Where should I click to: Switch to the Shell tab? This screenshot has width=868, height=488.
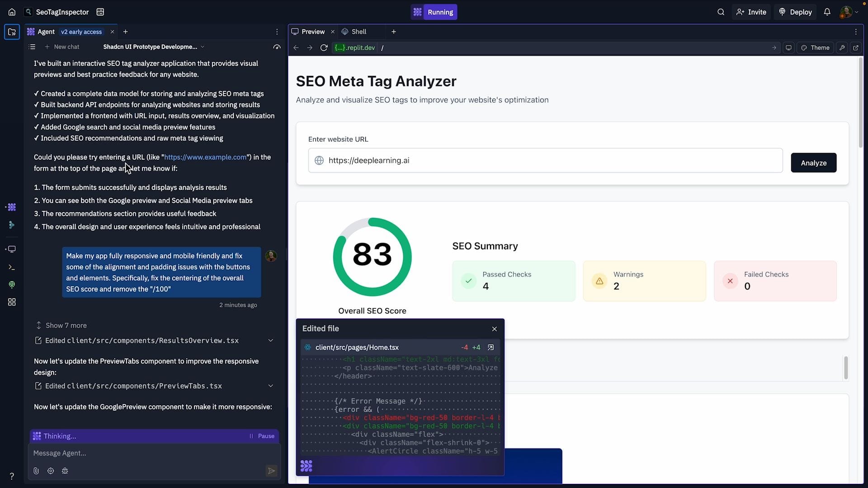pos(354,32)
